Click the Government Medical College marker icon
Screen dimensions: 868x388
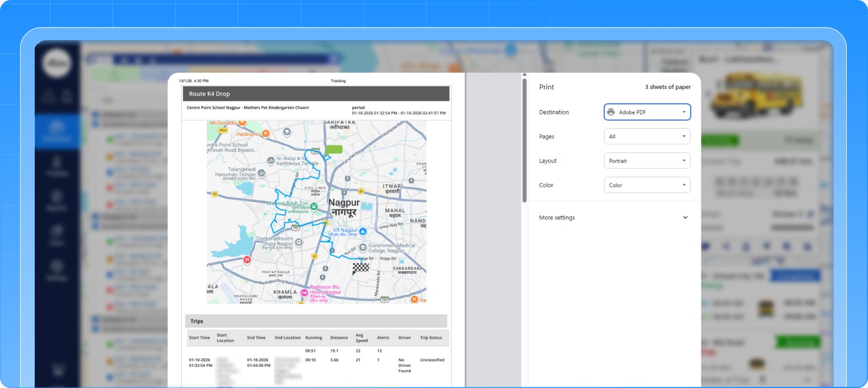point(363,248)
